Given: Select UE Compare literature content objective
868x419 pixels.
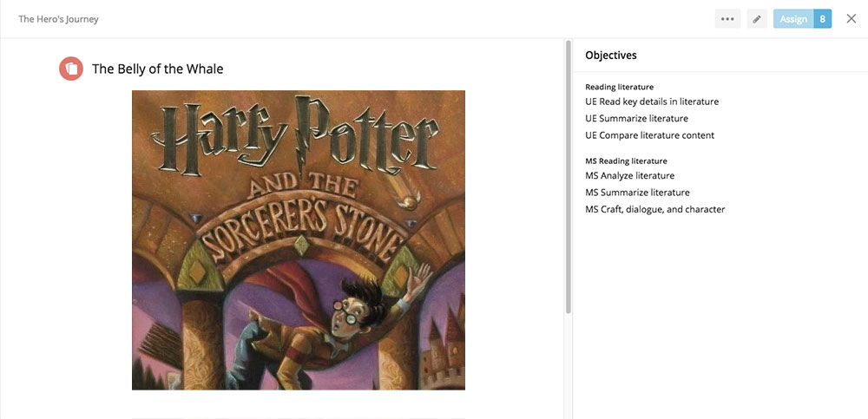Looking at the screenshot, I should [x=649, y=135].
